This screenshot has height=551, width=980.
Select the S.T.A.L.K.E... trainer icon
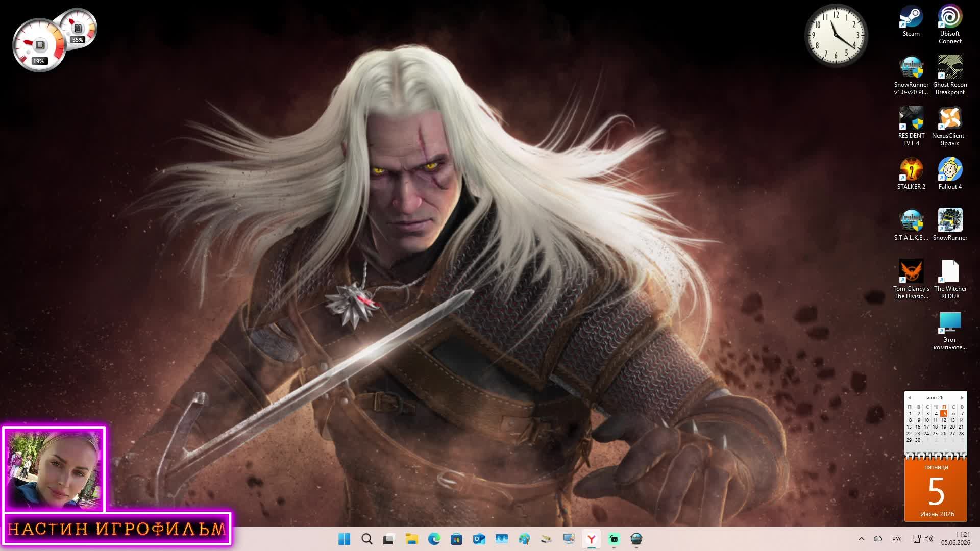911,225
